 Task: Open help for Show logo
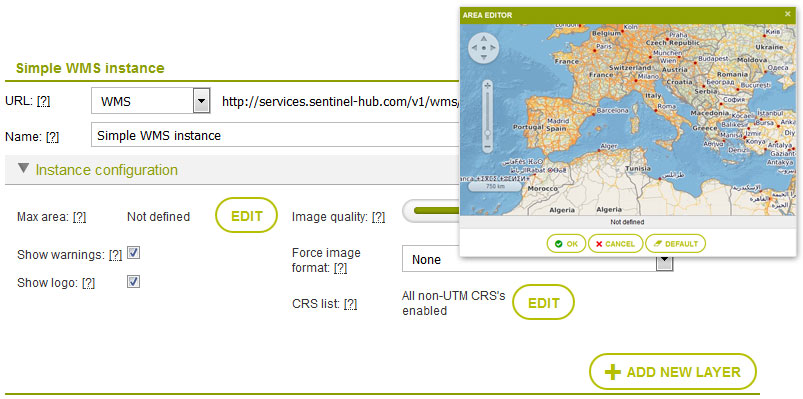[x=89, y=283]
